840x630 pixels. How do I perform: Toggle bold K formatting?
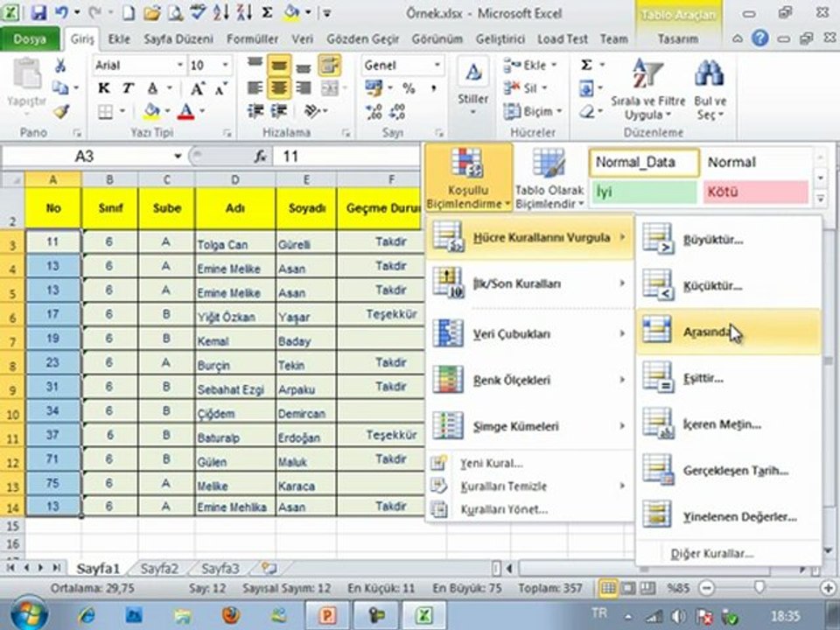[x=104, y=88]
